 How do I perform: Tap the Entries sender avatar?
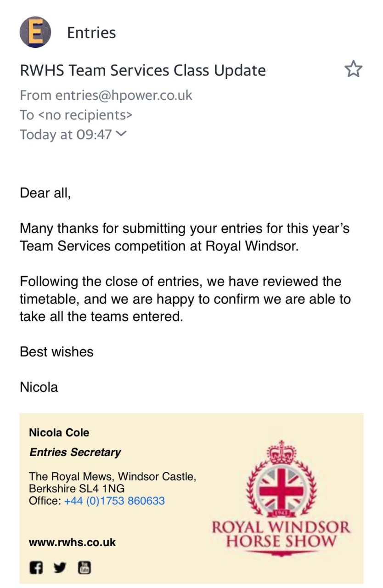(35, 32)
